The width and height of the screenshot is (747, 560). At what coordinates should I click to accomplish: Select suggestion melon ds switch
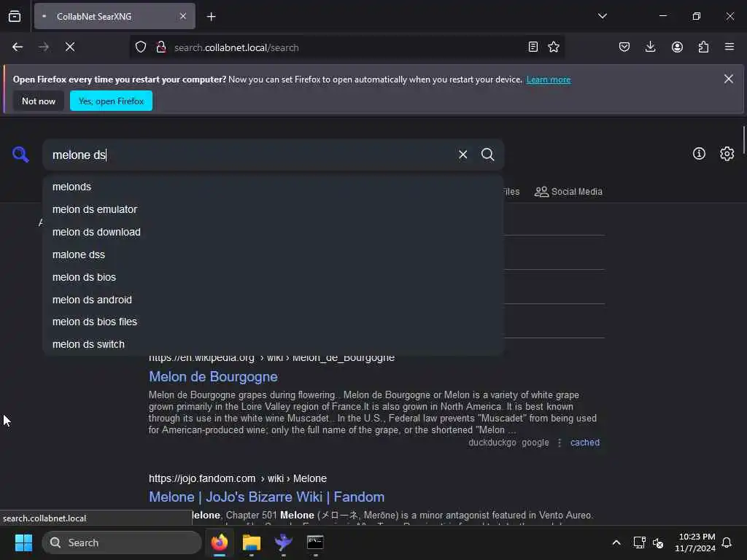coord(273,344)
